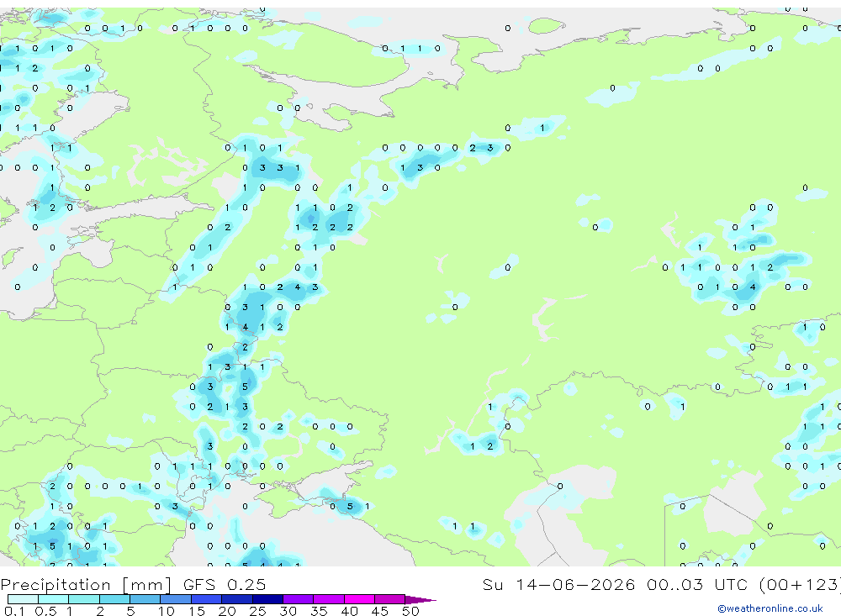Click the '25' legend scale label
Viewport: 841px width, 616px height.
coord(258,611)
